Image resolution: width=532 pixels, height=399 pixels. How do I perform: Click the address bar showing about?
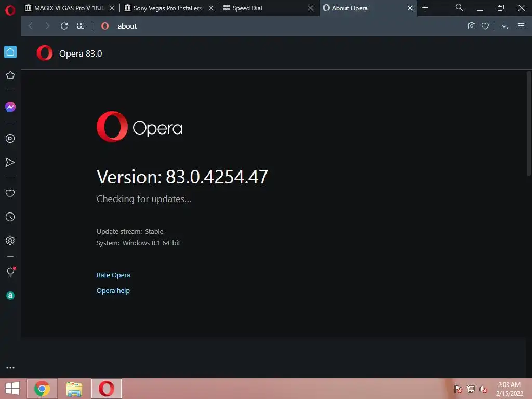click(x=282, y=26)
